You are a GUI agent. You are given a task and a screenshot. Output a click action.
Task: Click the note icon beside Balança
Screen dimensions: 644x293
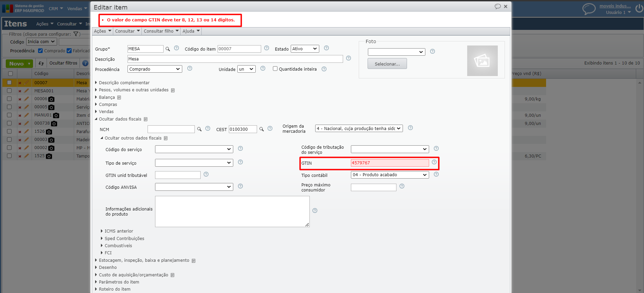[119, 97]
